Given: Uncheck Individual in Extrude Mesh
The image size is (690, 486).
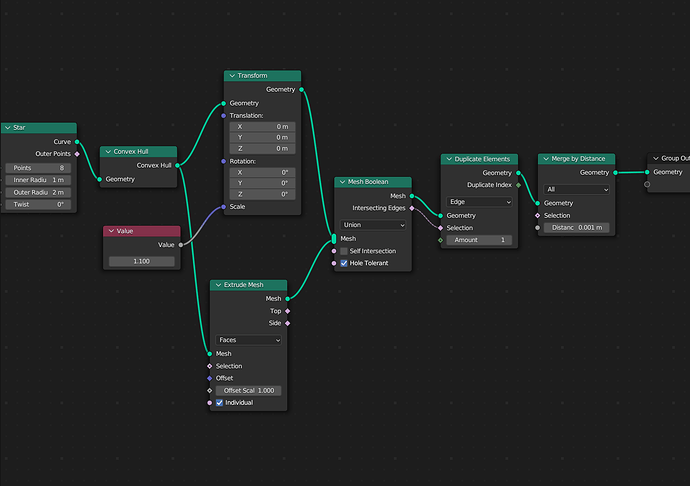Looking at the screenshot, I should [x=220, y=403].
